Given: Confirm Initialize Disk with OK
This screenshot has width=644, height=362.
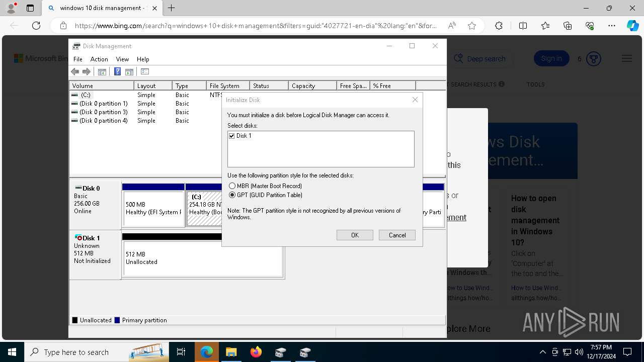Looking at the screenshot, I should [355, 235].
